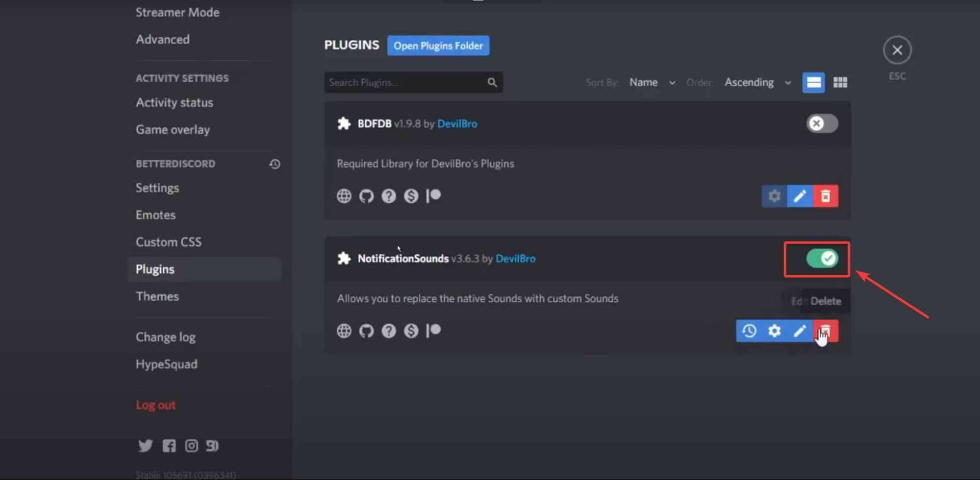Delete the BDFDB plugin

826,196
